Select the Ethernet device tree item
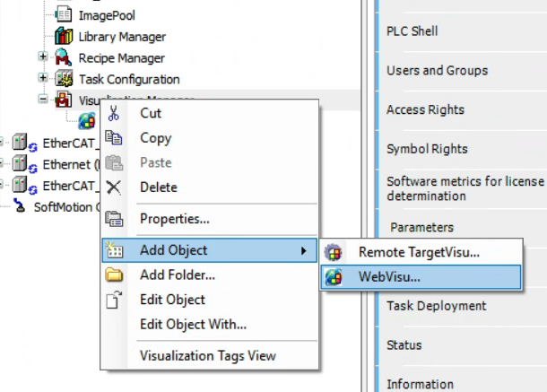This screenshot has height=392, width=547. tap(65, 165)
